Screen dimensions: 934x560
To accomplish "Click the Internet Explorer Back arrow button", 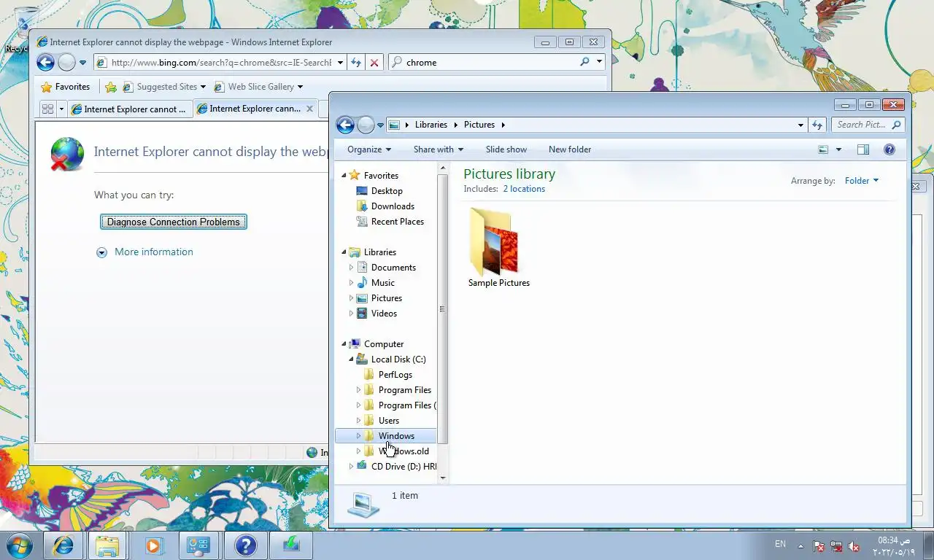I will coord(46,63).
